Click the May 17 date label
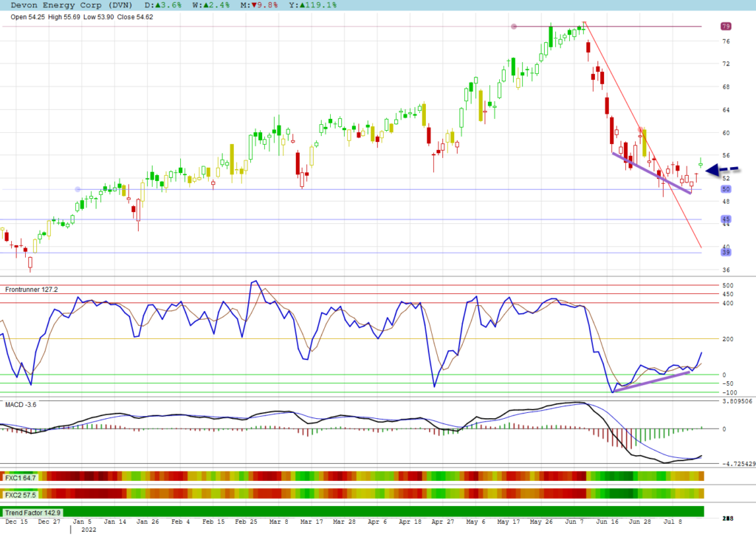 pos(508,522)
